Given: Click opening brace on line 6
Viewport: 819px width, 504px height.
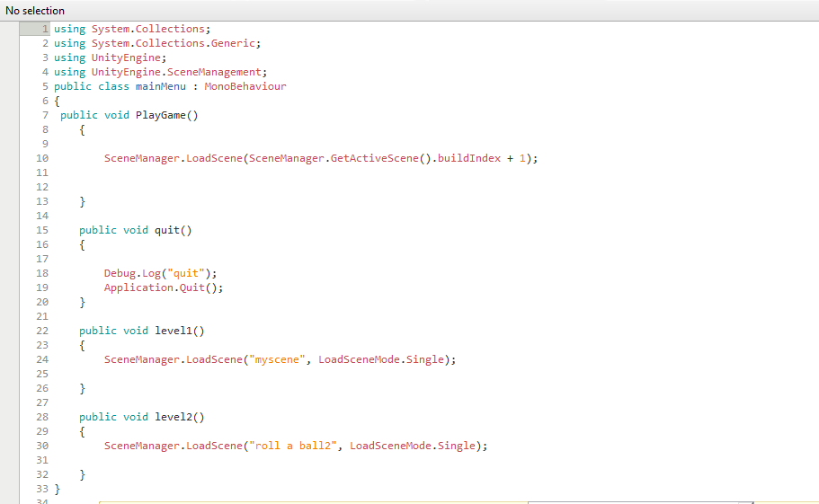Looking at the screenshot, I should point(58,101).
